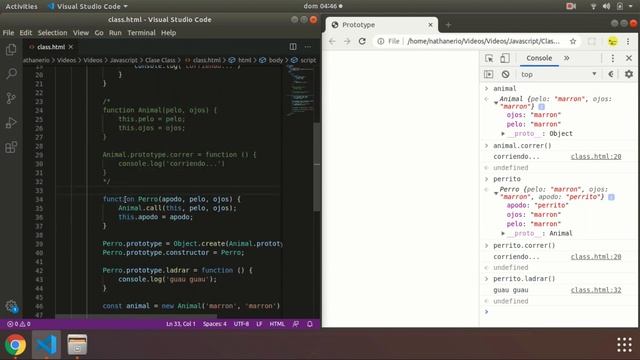This screenshot has height=360, width=640.
Task: Bookmark this page with star icon
Action: click(573, 41)
